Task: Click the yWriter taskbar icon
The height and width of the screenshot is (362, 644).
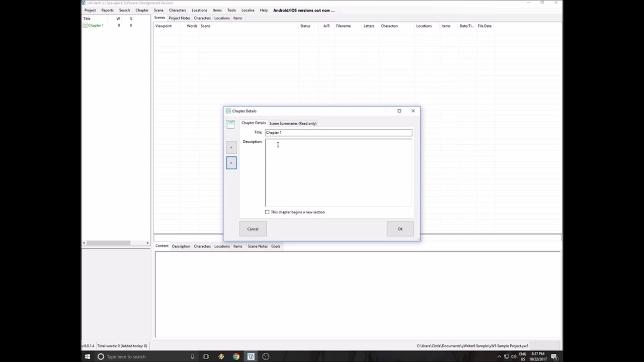Action: pos(251,356)
